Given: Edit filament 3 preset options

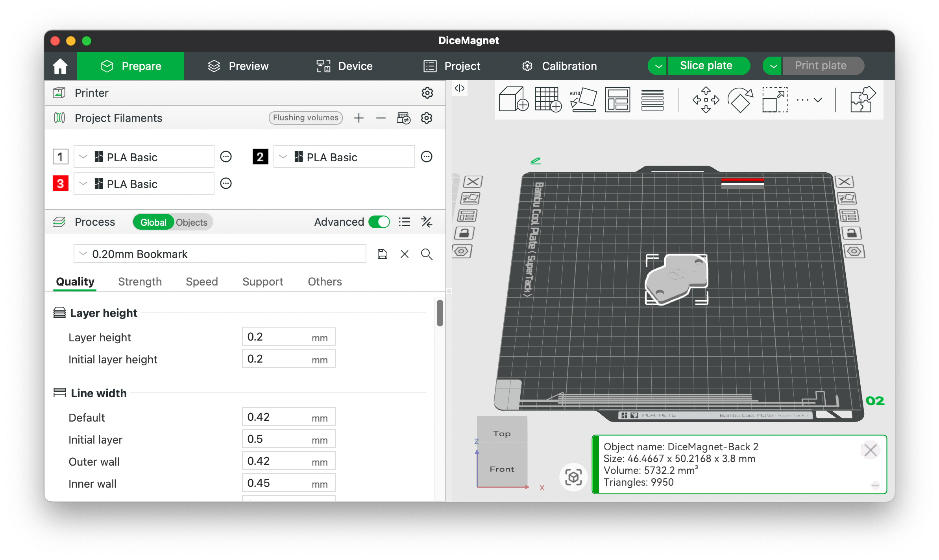Looking at the screenshot, I should click(226, 183).
